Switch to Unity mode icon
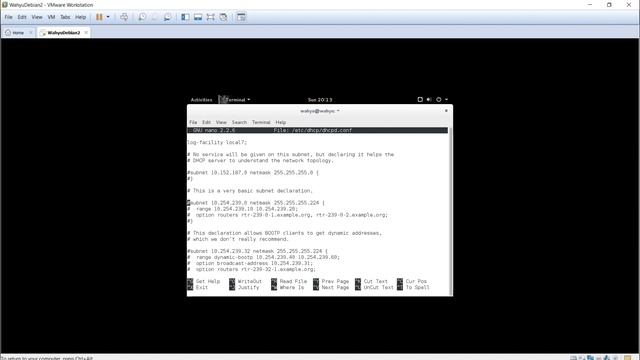 223,17
